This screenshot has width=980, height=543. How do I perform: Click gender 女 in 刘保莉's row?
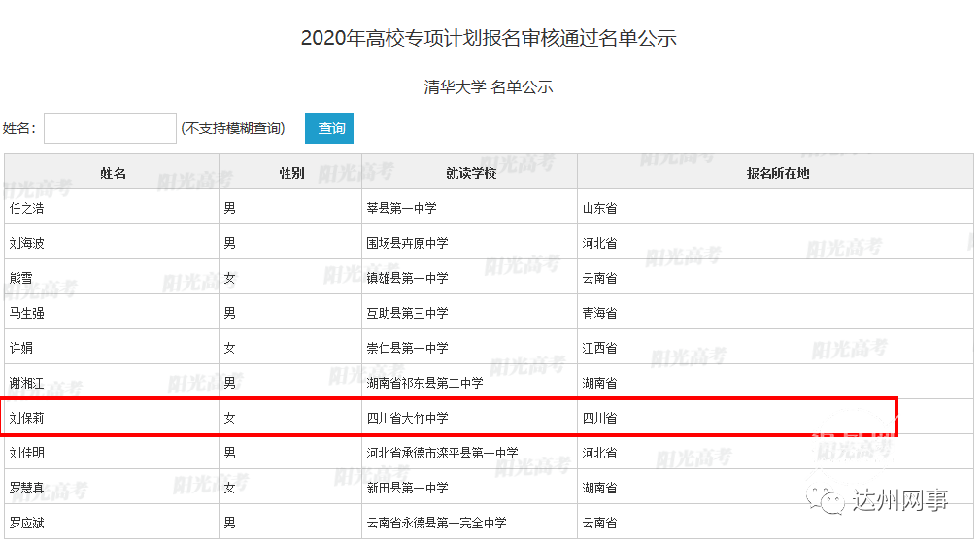pyautogui.click(x=230, y=418)
